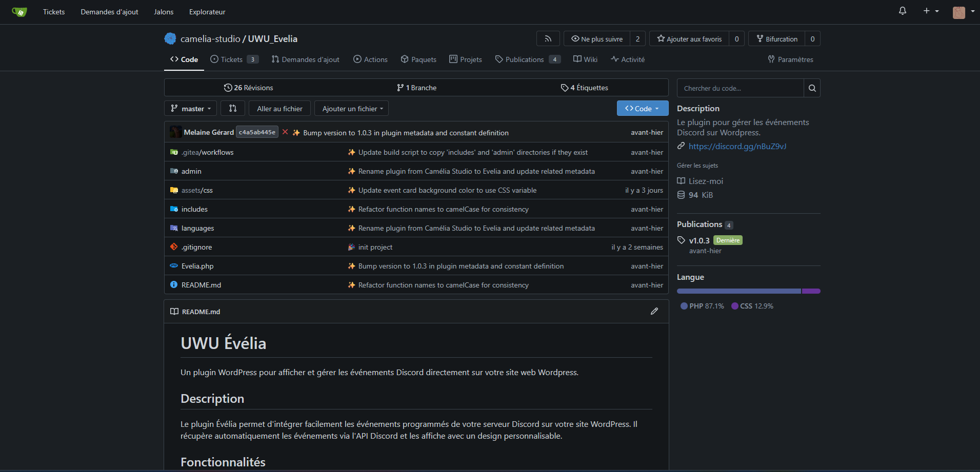Click the includes folder icon

click(x=174, y=209)
